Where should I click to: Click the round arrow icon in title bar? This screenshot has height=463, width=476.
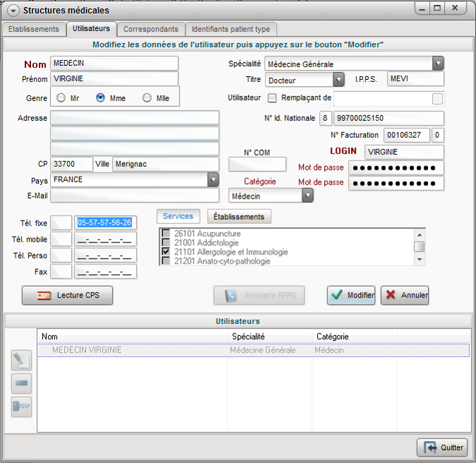coord(12,10)
